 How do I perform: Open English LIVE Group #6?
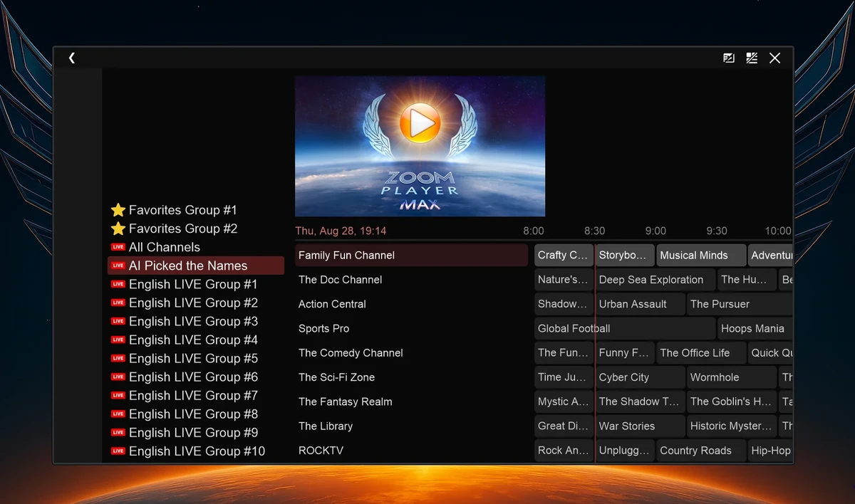[x=196, y=377]
